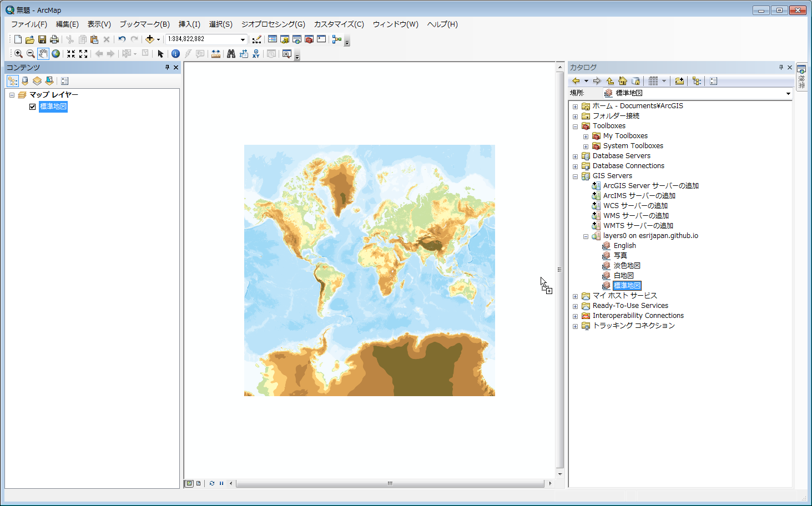Expand the System Toolboxes node
Viewport: 812px width, 506px height.
coord(586,145)
